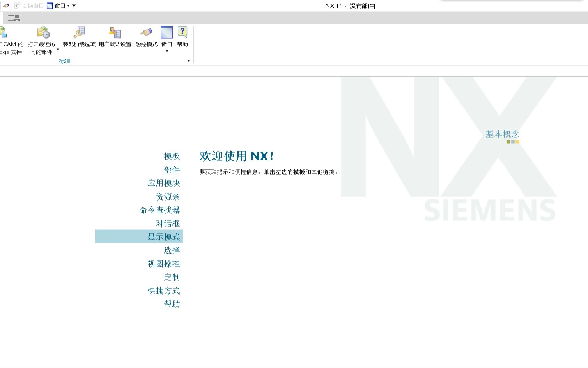Viewport: 588px width, 368px height.
Task: Open the 帮助 link in welcome list
Action: click(172, 304)
